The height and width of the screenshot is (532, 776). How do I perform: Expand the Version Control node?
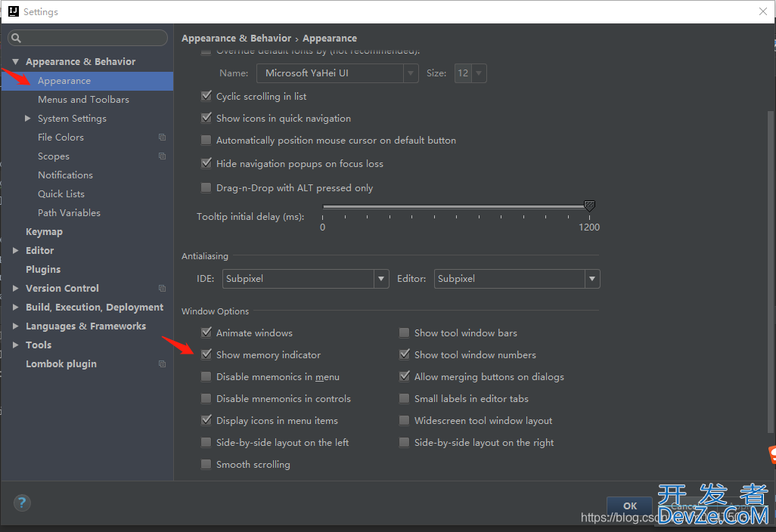pos(15,288)
